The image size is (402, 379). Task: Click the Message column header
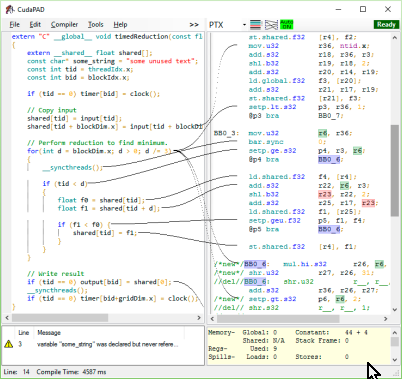tap(49, 333)
